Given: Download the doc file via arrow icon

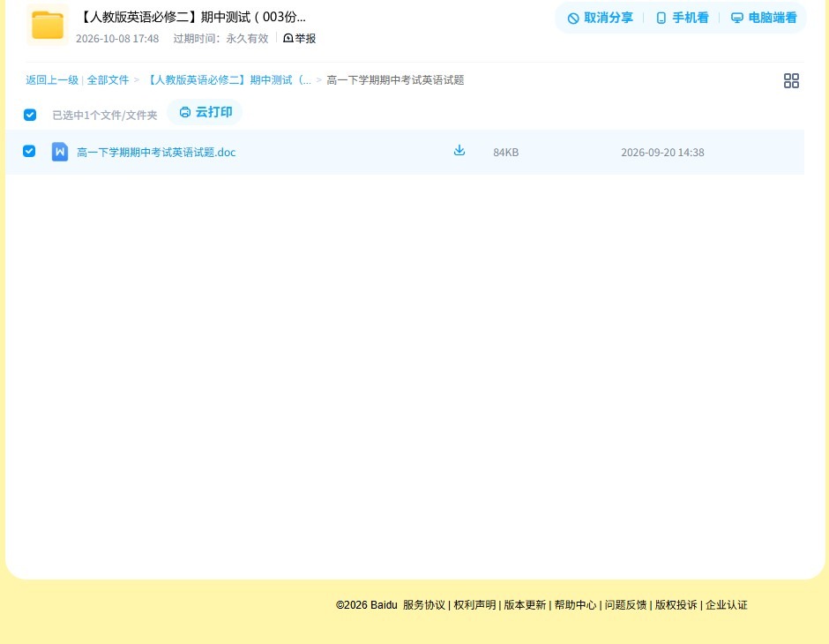Looking at the screenshot, I should tap(459, 150).
